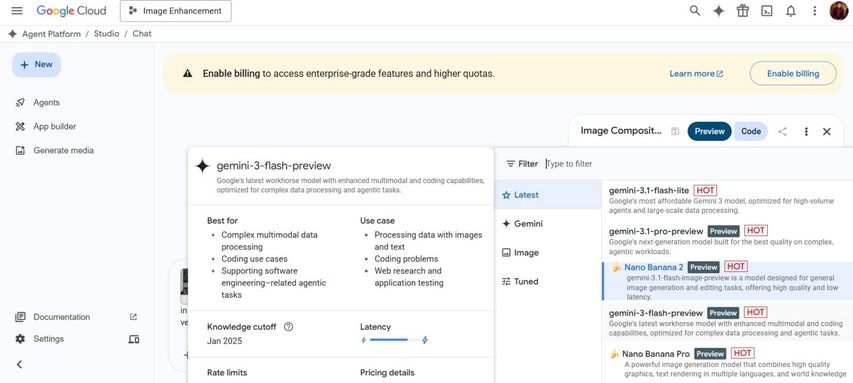Image resolution: width=853 pixels, height=383 pixels.
Task: Click the Latency indicator bar
Action: (394, 340)
